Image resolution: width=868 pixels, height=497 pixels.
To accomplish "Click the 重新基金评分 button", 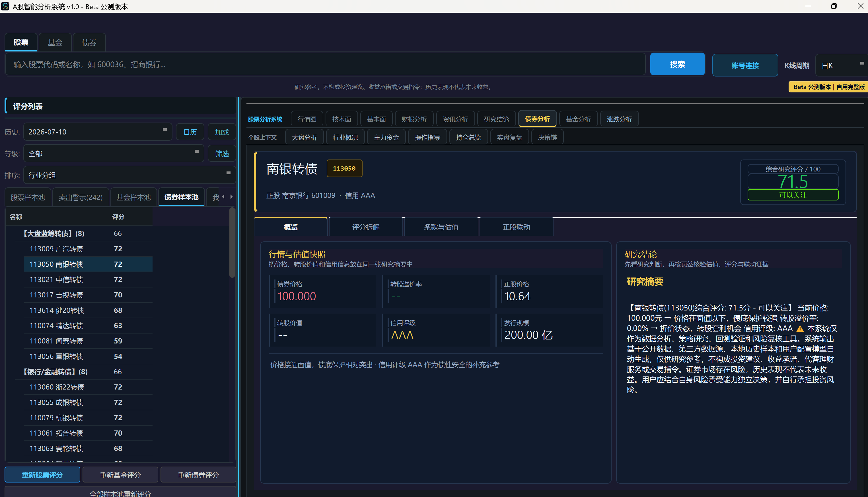I will (x=120, y=475).
